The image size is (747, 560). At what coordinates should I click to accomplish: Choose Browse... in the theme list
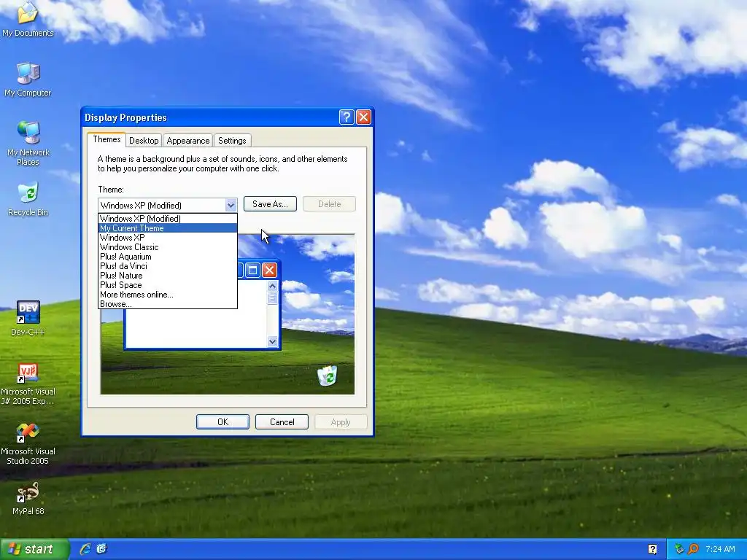click(x=168, y=304)
